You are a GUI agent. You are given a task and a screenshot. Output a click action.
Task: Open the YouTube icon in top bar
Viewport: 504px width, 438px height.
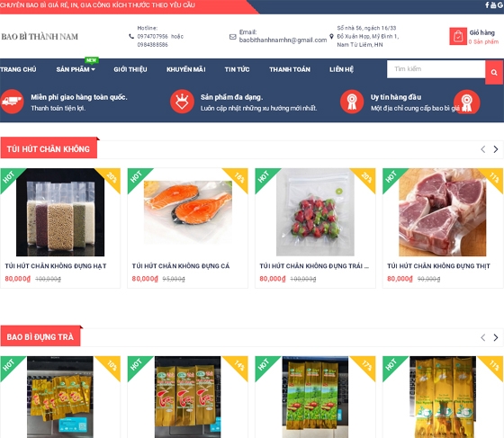click(493, 4)
